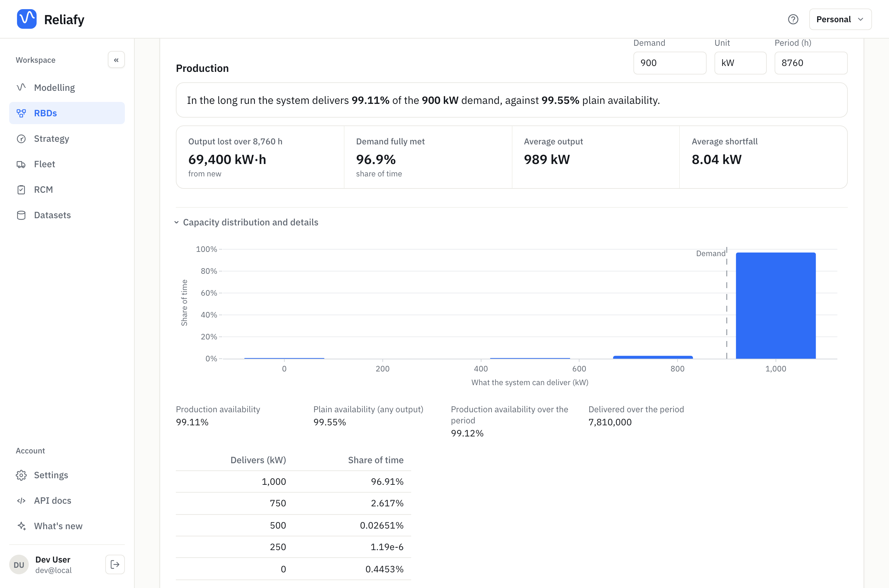The height and width of the screenshot is (588, 889).
Task: Open the help question mark icon
Action: coord(793,19)
